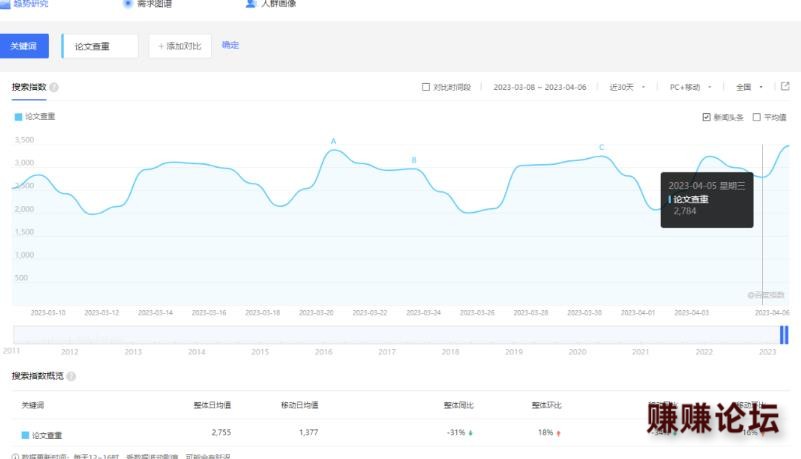This screenshot has height=459, width=801.
Task: Click year 2020 on the timeline bar
Action: [577, 352]
